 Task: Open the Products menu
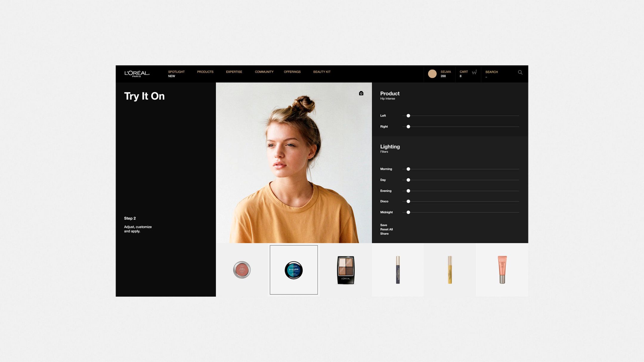[205, 72]
